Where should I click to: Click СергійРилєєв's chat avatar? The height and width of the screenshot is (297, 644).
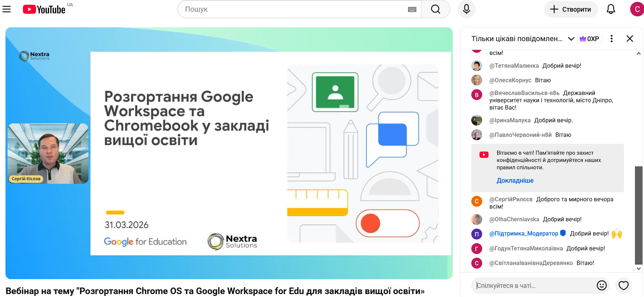tap(477, 201)
